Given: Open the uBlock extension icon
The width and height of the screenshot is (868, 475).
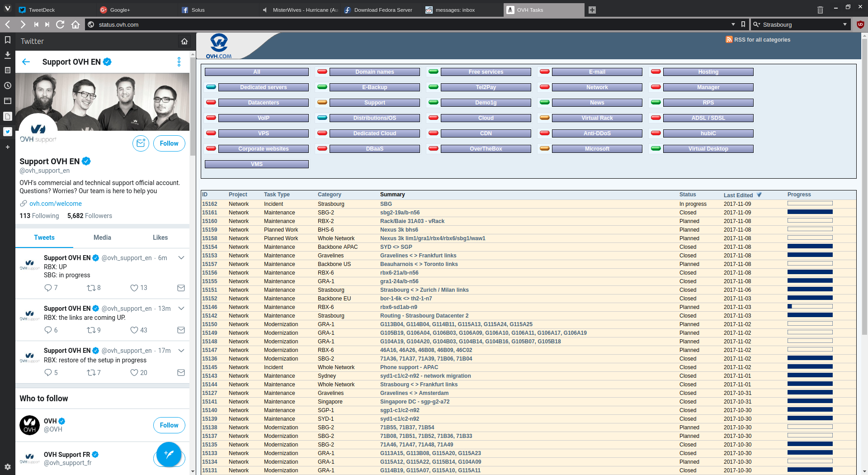Looking at the screenshot, I should pyautogui.click(x=860, y=24).
